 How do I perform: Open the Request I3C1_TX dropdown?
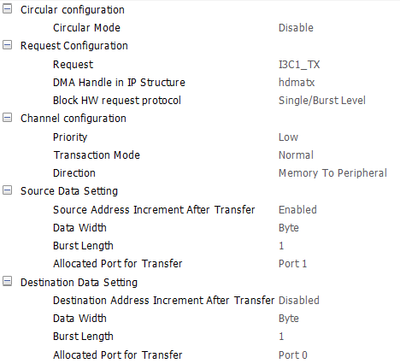[299, 64]
